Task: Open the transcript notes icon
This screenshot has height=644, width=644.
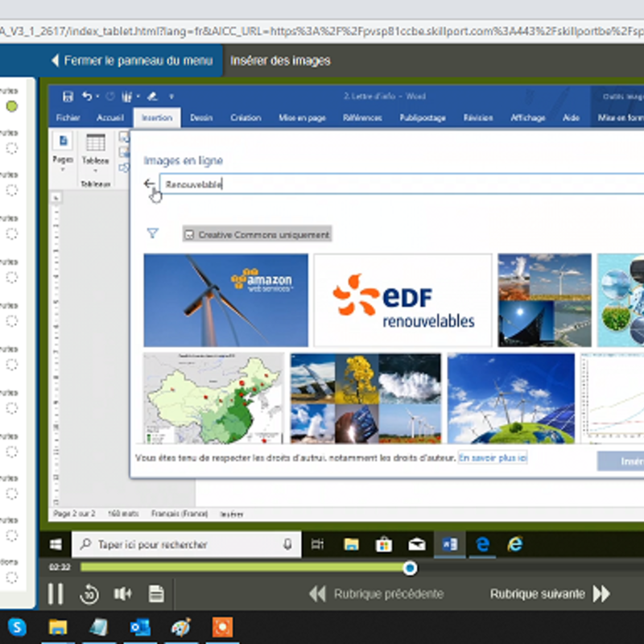Action: (156, 594)
